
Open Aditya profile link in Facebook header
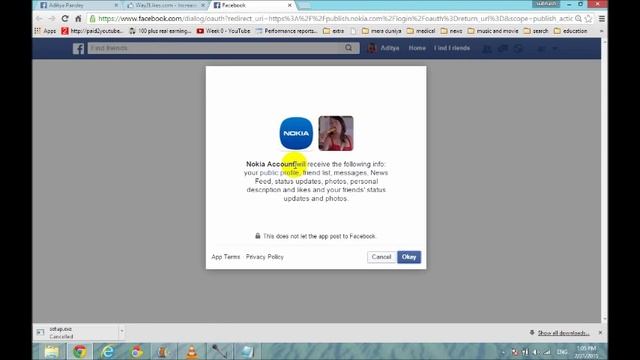[x=384, y=48]
